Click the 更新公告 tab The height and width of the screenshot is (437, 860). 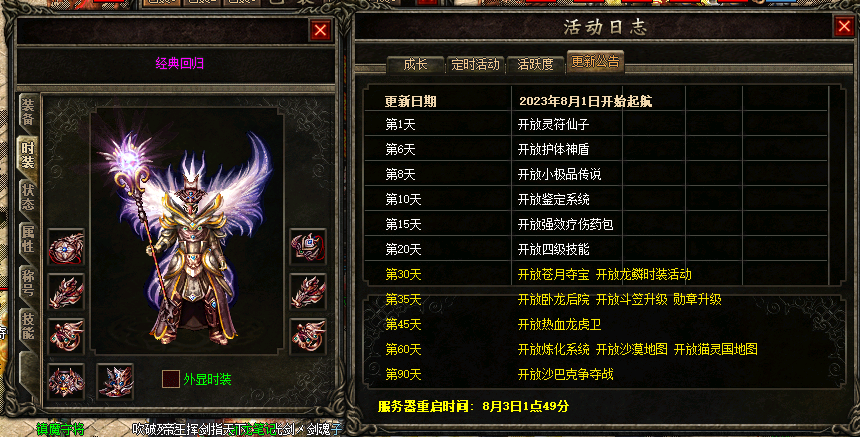[x=596, y=61]
